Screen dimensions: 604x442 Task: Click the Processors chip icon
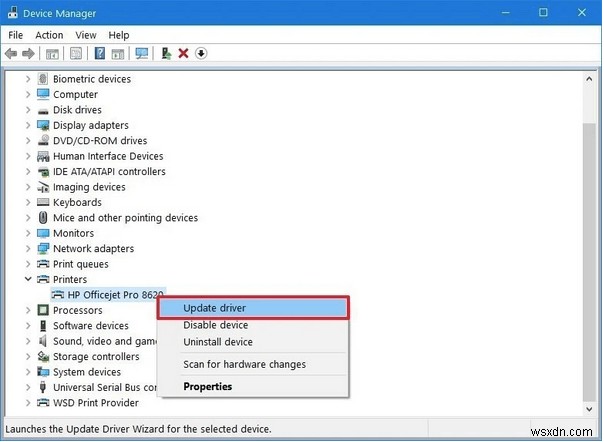coord(43,310)
